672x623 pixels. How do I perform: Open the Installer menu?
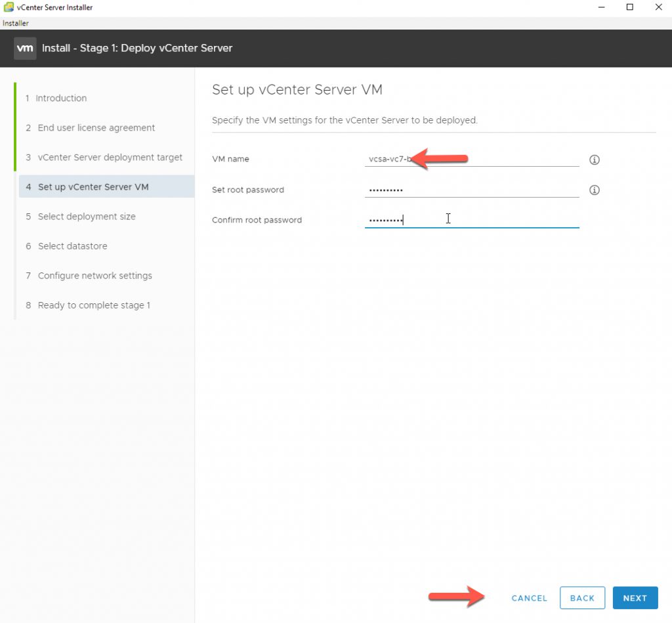[x=16, y=23]
